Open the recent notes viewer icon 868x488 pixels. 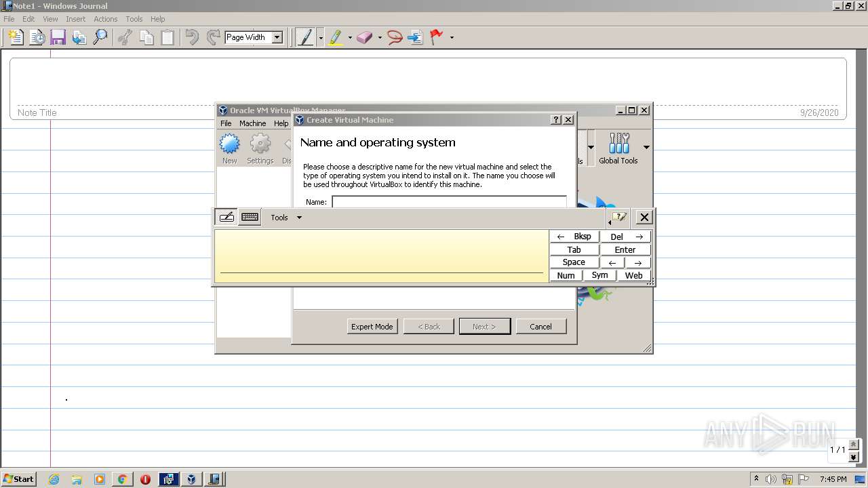tap(37, 37)
